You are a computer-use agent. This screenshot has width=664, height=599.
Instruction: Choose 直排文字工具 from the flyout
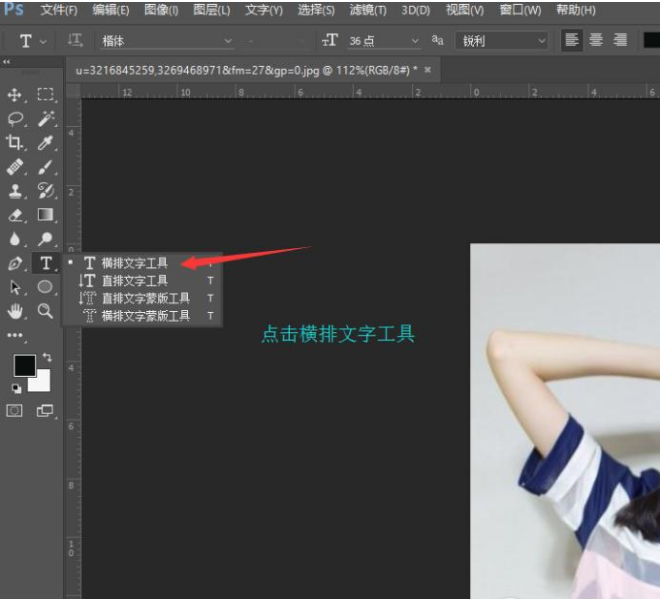[x=135, y=281]
